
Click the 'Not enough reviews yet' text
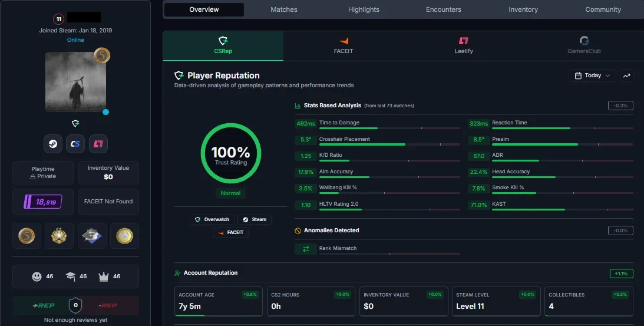pos(75,320)
